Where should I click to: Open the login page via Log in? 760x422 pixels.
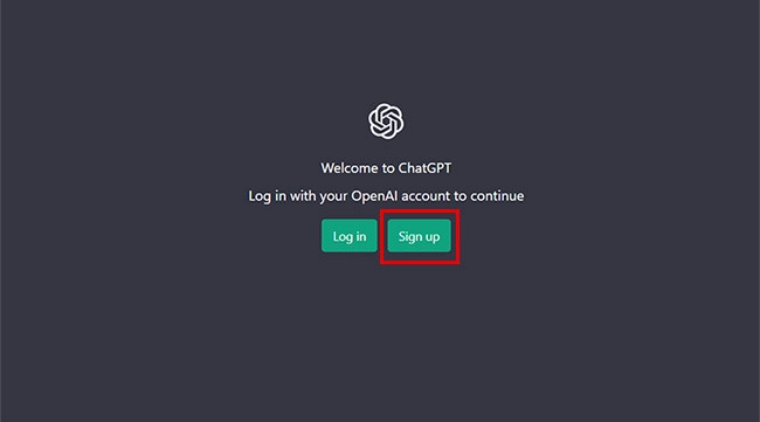click(349, 236)
